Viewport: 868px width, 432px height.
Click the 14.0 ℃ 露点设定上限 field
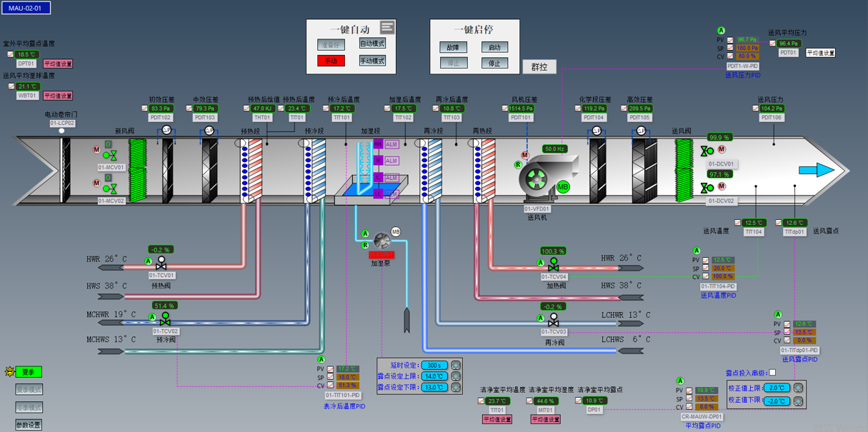434,376
